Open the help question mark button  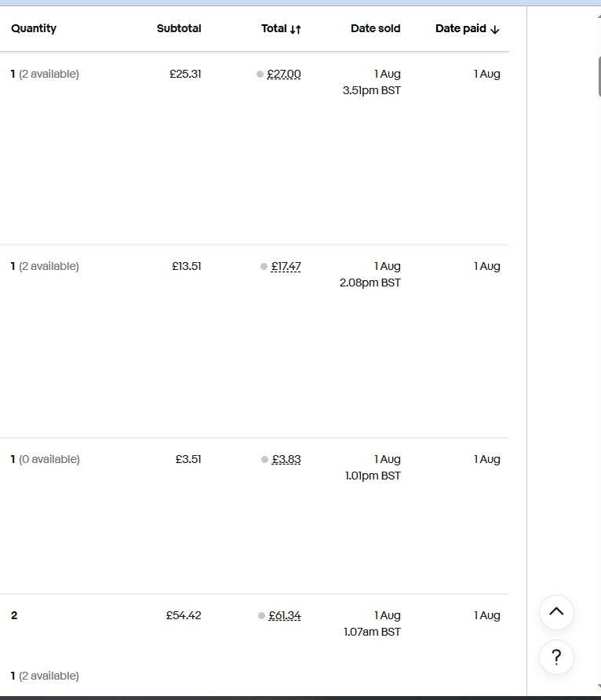[556, 657]
